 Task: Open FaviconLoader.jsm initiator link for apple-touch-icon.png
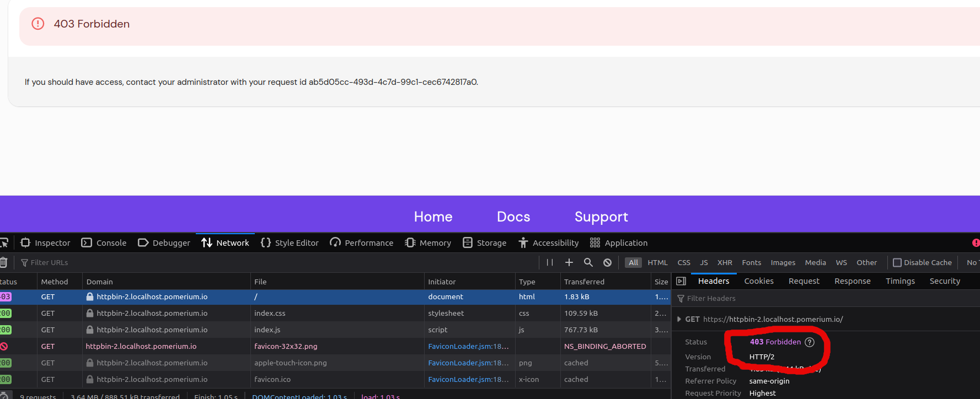tap(468, 363)
